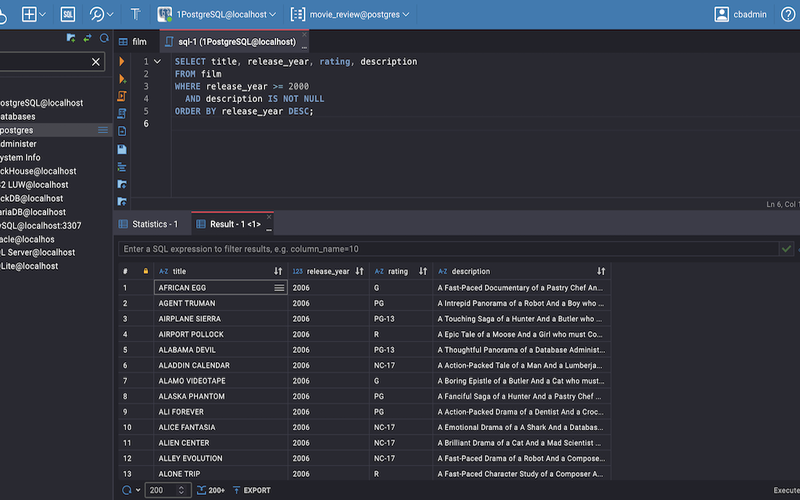Select the AGENT TRUMAN cell
Image resolution: width=800 pixels, height=500 pixels.
(x=221, y=303)
